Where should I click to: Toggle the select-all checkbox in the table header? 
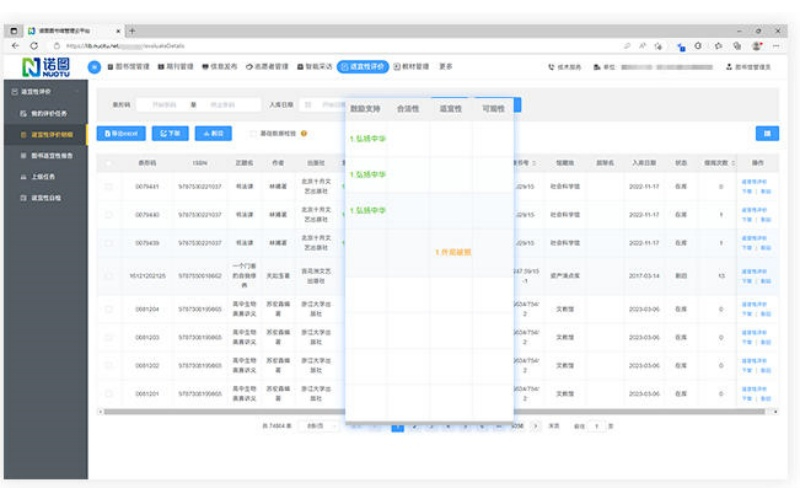108,163
